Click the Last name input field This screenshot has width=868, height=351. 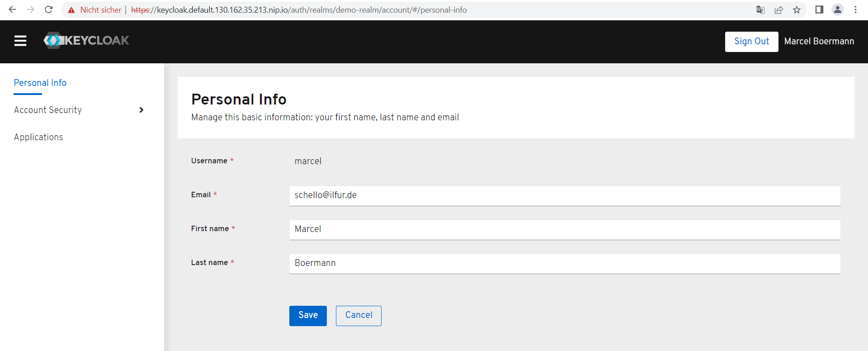coord(565,264)
